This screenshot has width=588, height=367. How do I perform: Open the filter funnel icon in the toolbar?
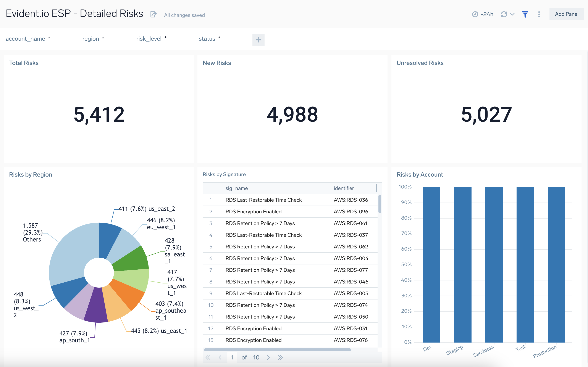click(x=525, y=14)
